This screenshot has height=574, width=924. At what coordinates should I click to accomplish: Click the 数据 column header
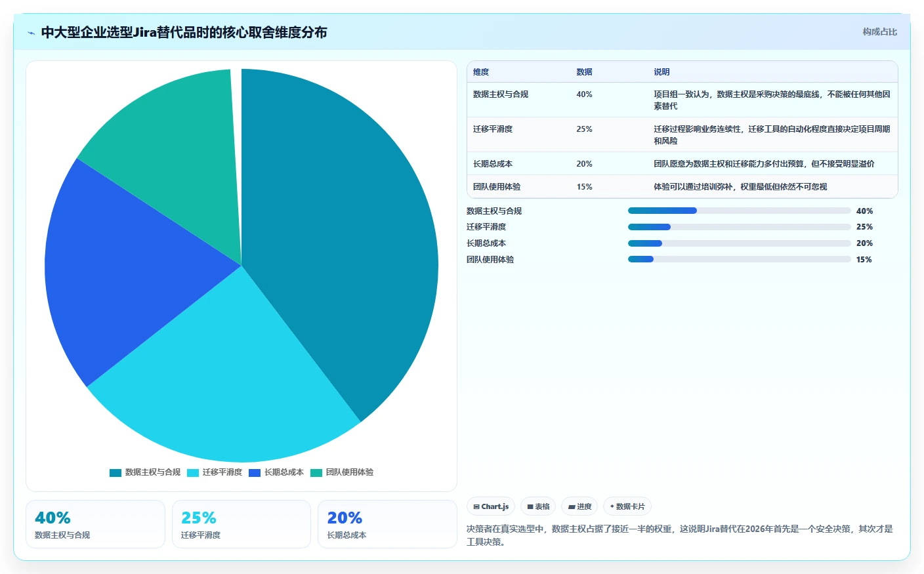[x=585, y=72]
